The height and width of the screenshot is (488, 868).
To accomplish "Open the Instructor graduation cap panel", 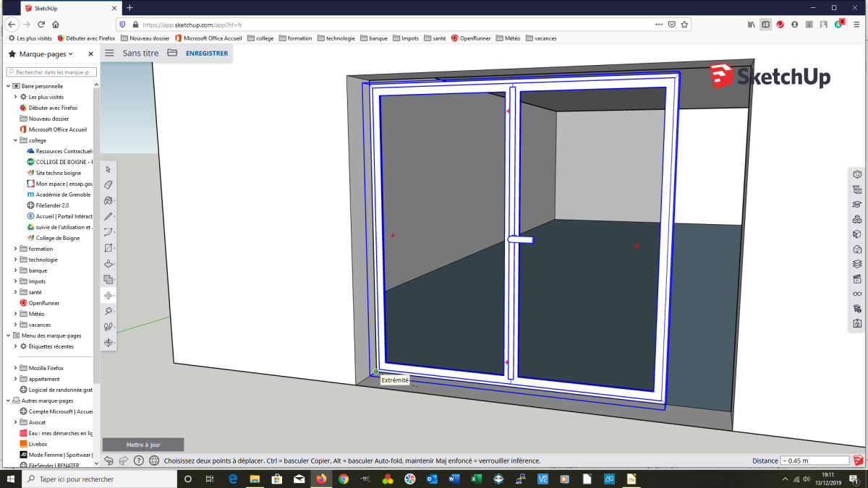I will (857, 205).
